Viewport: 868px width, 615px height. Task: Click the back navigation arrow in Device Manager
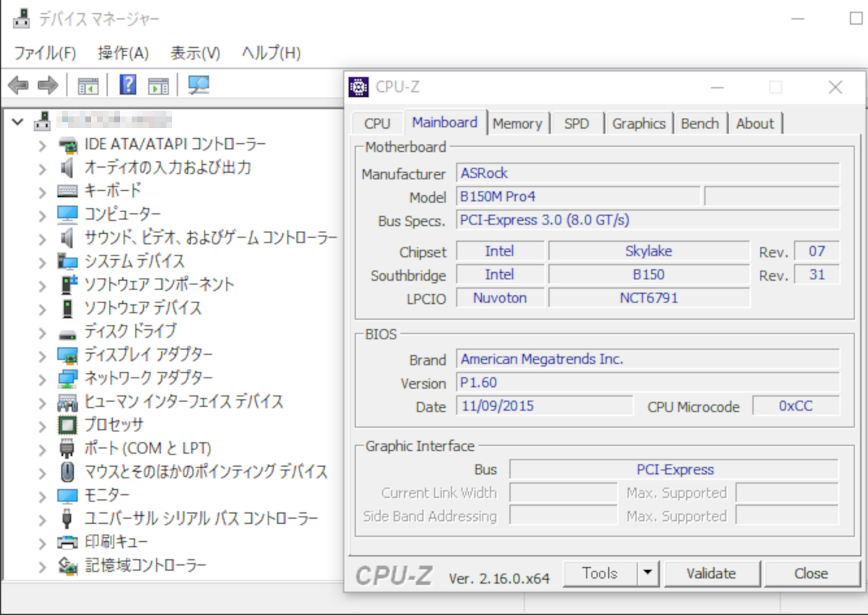[18, 85]
